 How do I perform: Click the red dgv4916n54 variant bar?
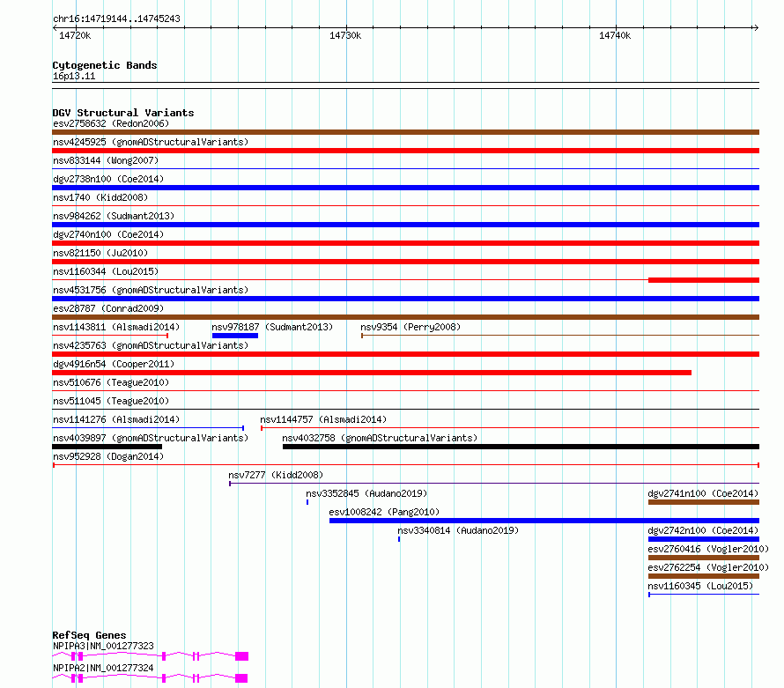[x=372, y=373]
